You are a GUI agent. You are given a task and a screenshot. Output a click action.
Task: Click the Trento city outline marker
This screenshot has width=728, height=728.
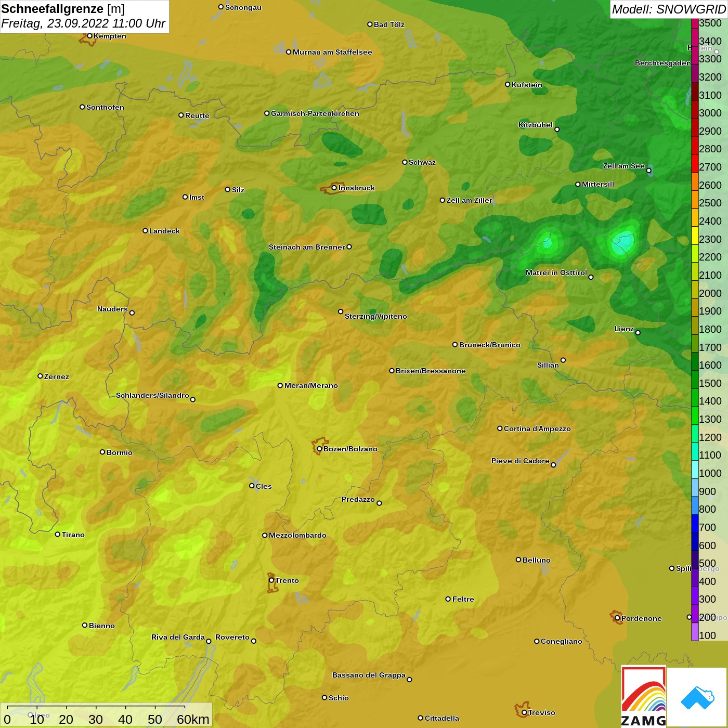(x=271, y=583)
